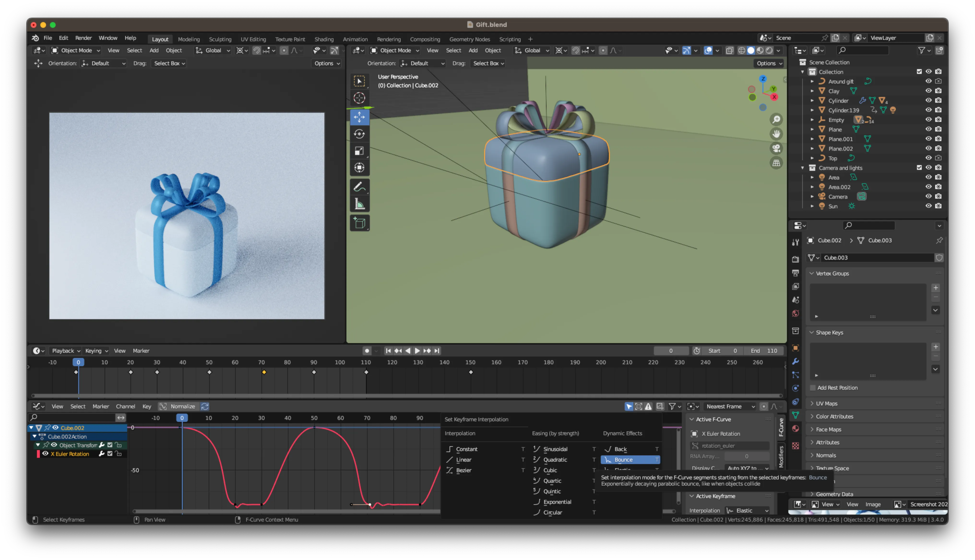
Task: Switch to the Geometry Nodes workspace tab
Action: [470, 39]
